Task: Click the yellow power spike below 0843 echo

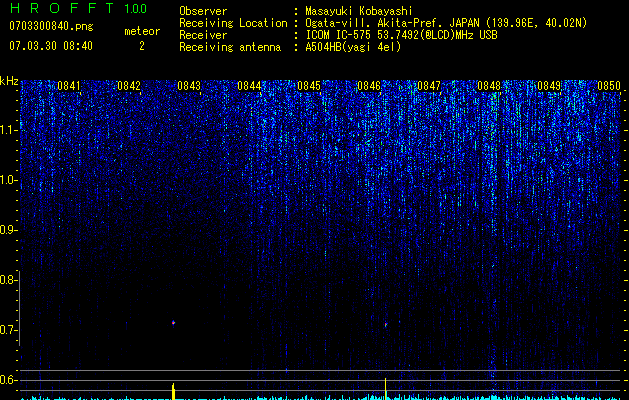Action: tap(173, 391)
